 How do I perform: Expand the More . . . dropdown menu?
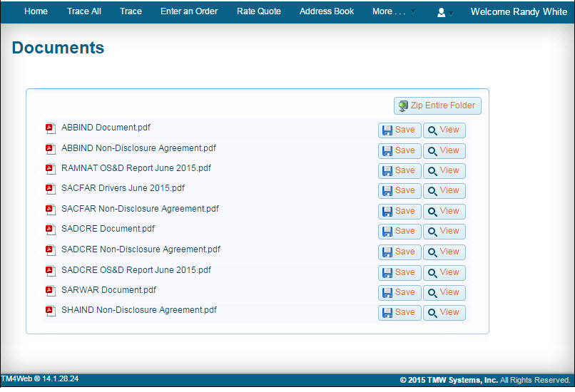click(x=394, y=11)
